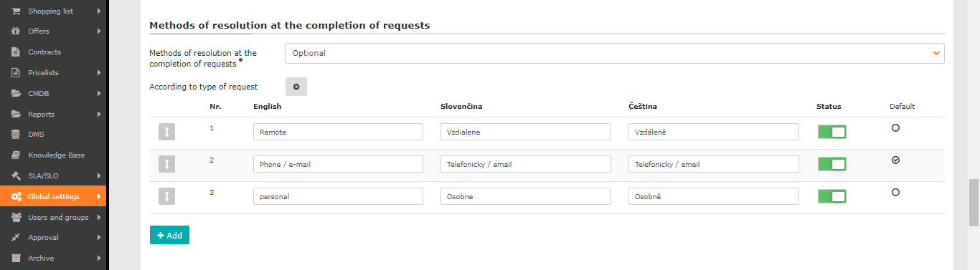The height and width of the screenshot is (270, 980).
Task: Open the Optional resolution methods dropdown
Action: [x=615, y=53]
